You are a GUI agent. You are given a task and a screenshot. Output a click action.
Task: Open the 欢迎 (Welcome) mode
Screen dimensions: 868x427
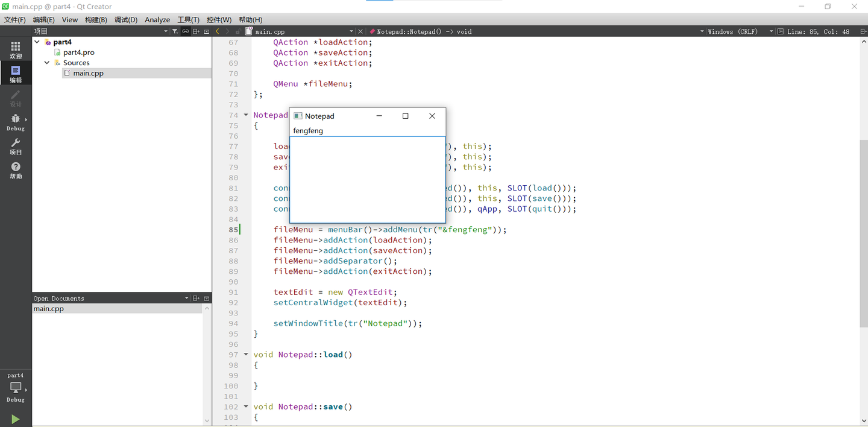pyautogui.click(x=16, y=49)
